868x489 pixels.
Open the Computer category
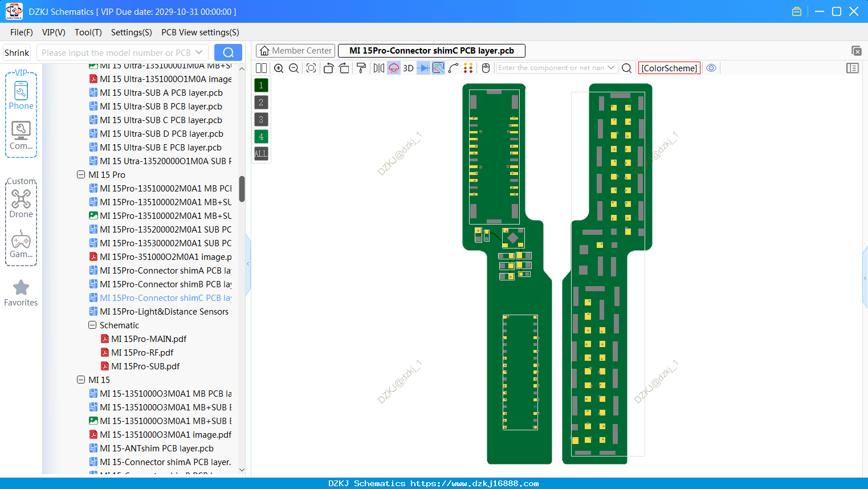[21, 135]
